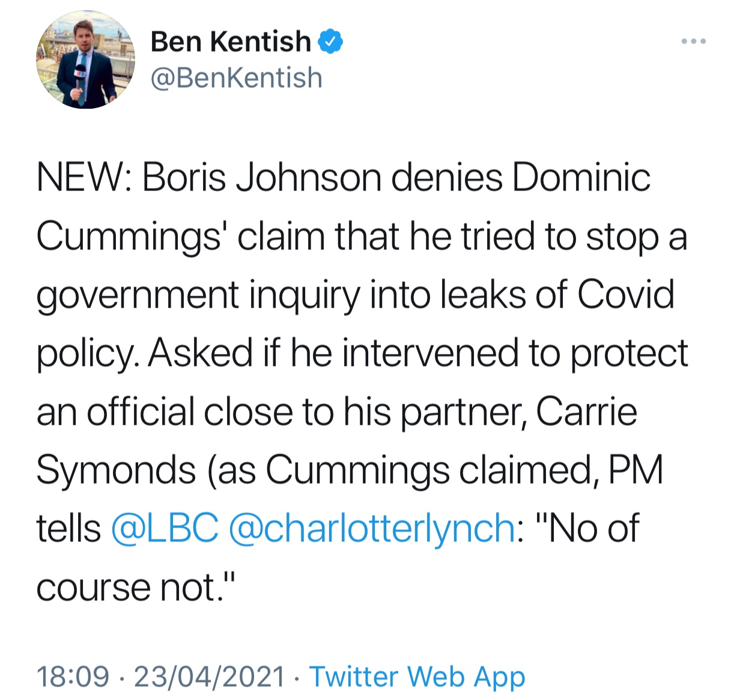This screenshot has height=700, width=746.
Task: Open the tweet's more options menu
Action: [x=694, y=41]
